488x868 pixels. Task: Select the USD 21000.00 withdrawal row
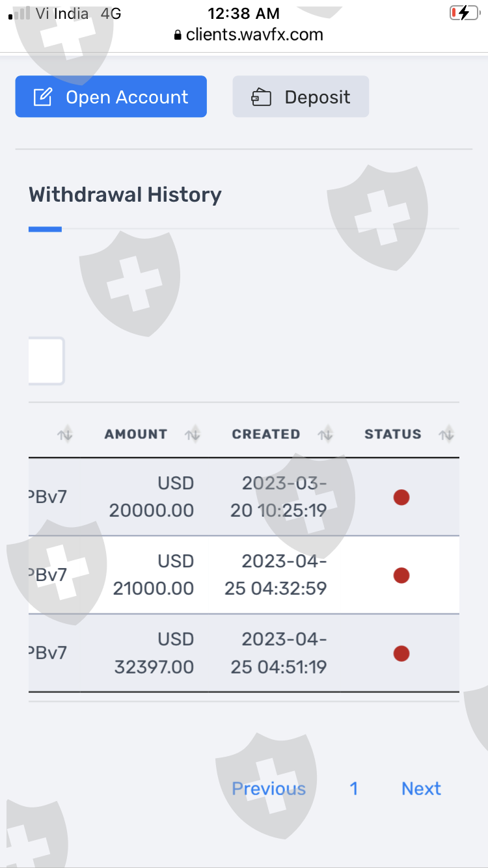click(x=154, y=575)
